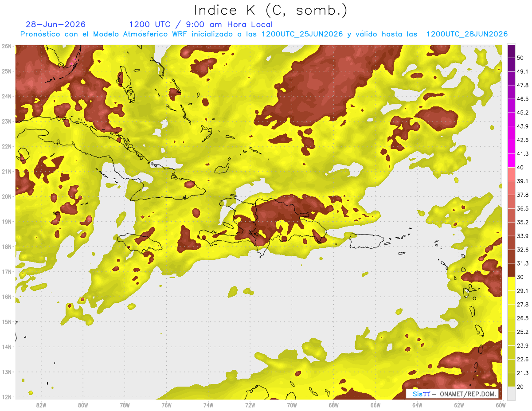Viewport: 532px width, 411px height.
Task: Click the legend value '23.9'
Action: [522, 345]
